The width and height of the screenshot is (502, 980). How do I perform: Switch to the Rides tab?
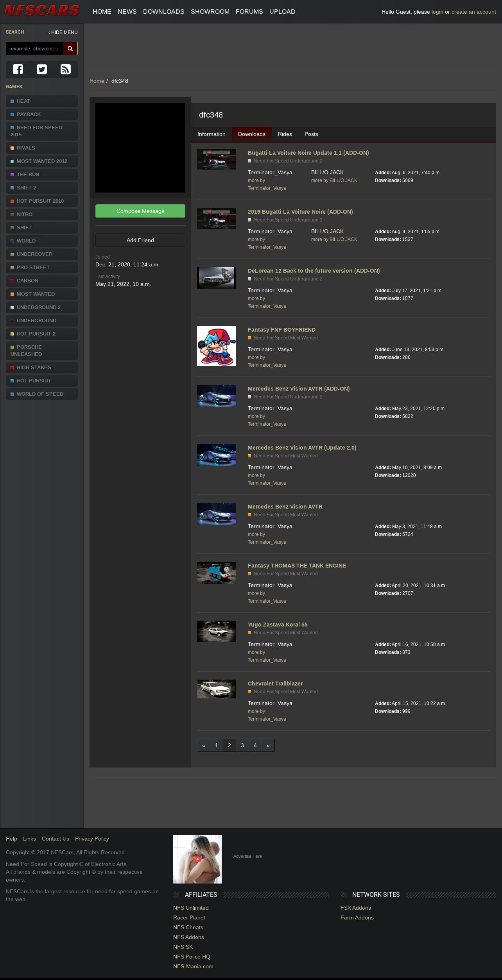[x=285, y=134]
